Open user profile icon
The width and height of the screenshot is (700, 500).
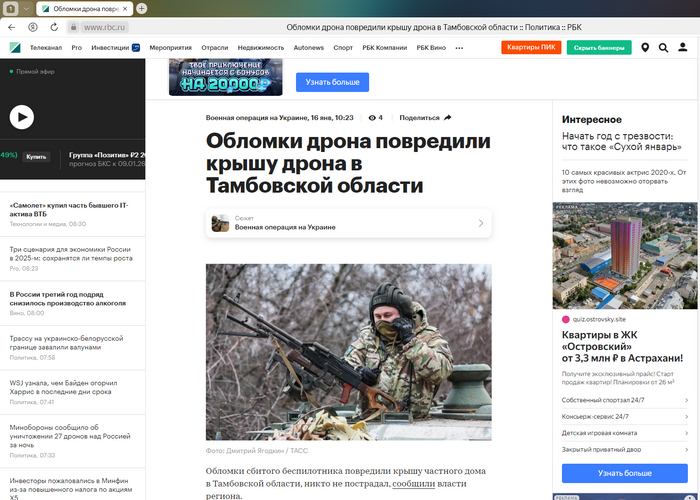683,47
